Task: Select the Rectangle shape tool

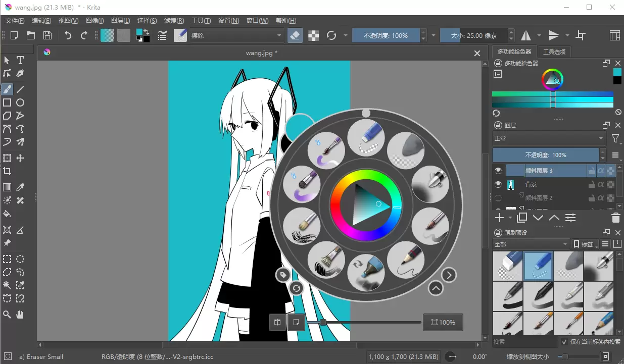Action: (7, 102)
